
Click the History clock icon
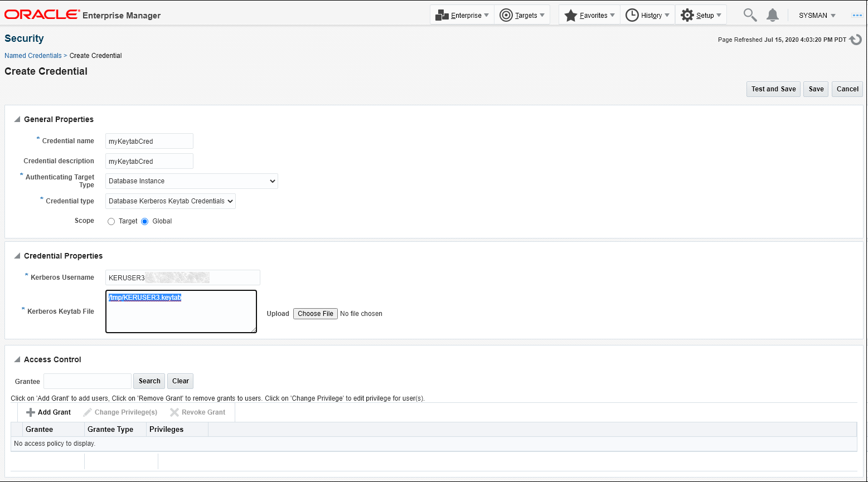pos(632,16)
